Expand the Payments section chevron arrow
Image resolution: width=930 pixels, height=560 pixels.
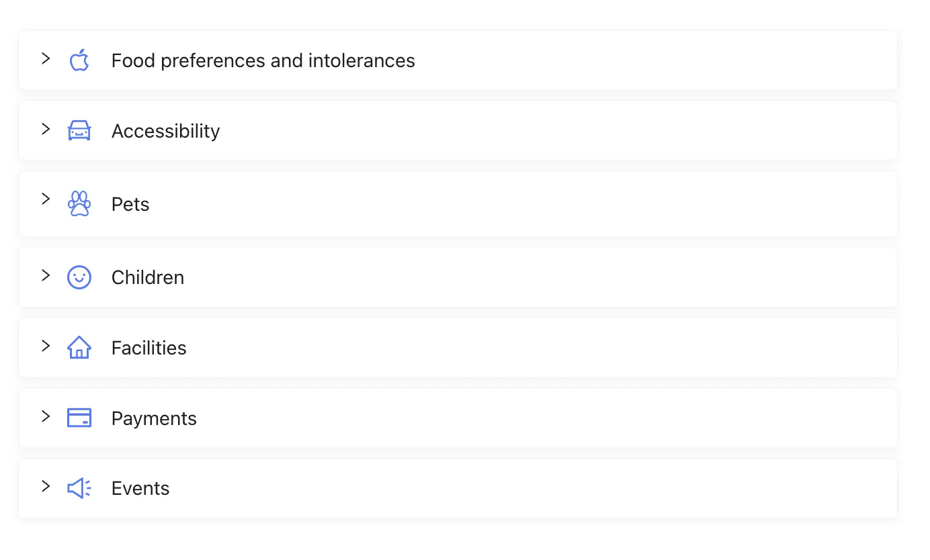tap(46, 416)
